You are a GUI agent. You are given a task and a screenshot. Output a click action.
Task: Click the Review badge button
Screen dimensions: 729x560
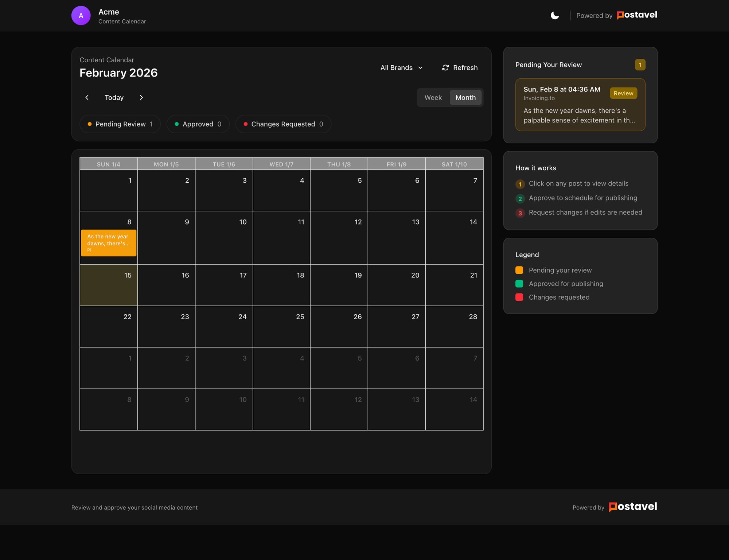click(623, 93)
